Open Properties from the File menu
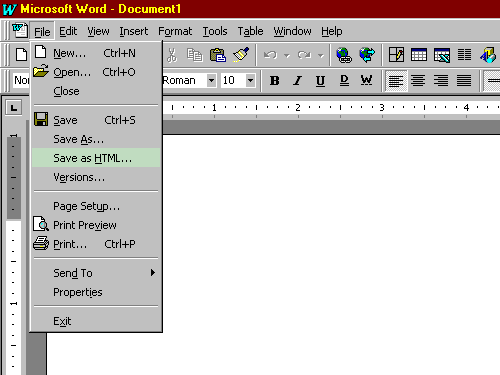Screen dimensions: 500x375 96,292
